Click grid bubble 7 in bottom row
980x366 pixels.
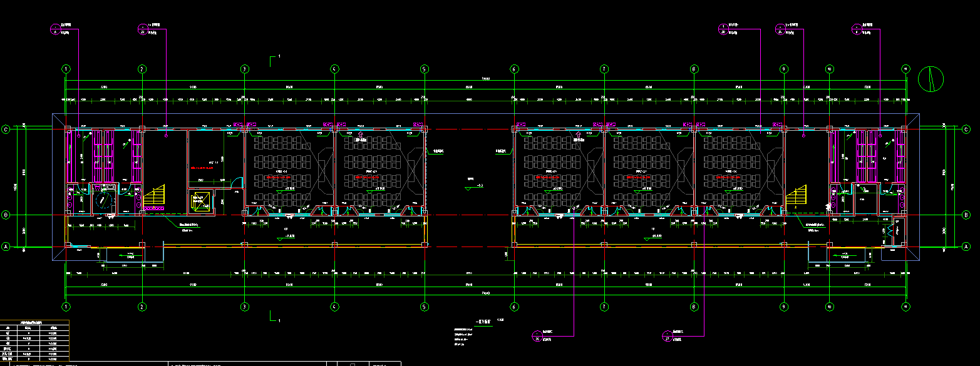click(x=604, y=307)
